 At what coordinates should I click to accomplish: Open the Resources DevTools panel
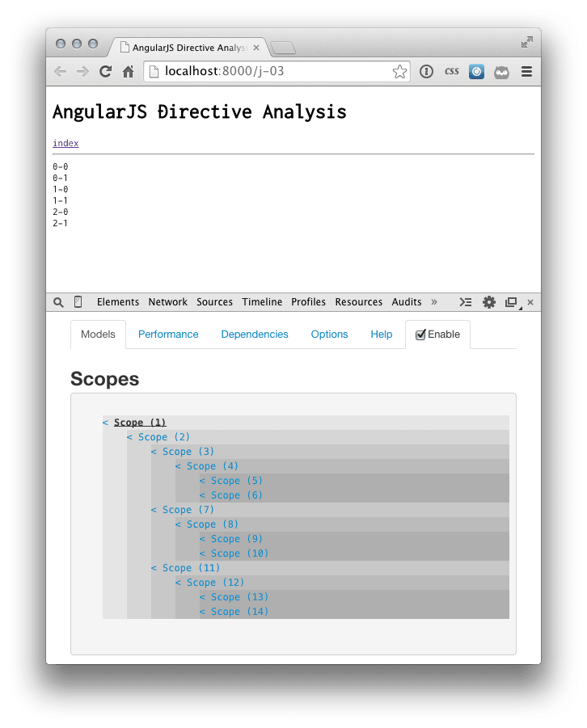click(x=359, y=302)
